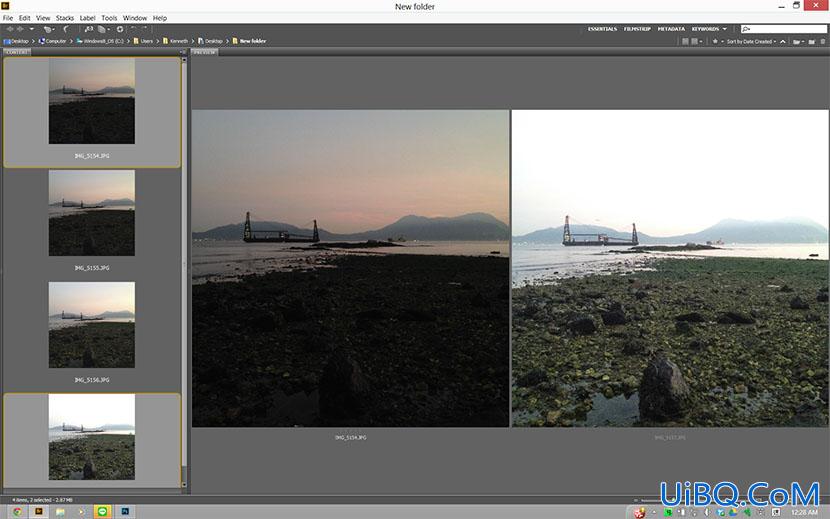Click Desktop in the path bar
This screenshot has height=519, width=830.
coord(16,41)
